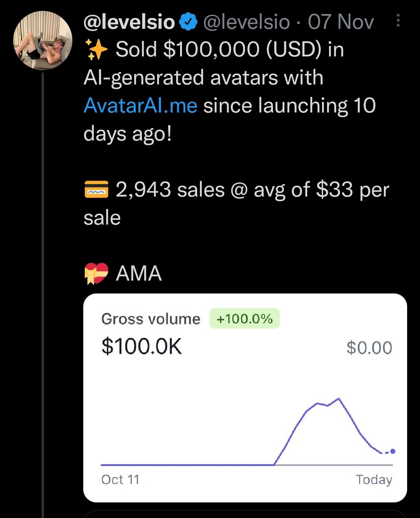Click the "AMA" text in the tweet
Image resolution: width=420 pixels, height=518 pixels.
(138, 273)
